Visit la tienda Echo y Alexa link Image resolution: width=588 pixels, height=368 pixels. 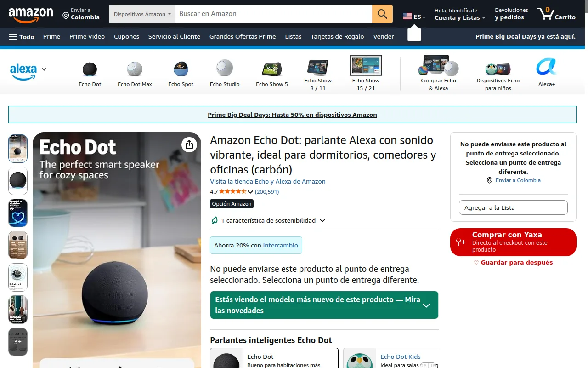tap(268, 181)
